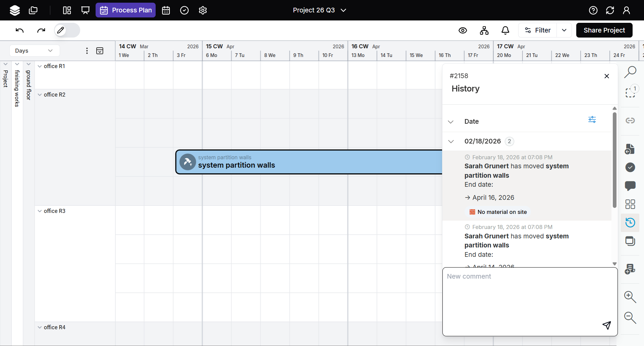644x346 pixels.
Task: Open history filter settings icon
Action: [x=592, y=120]
